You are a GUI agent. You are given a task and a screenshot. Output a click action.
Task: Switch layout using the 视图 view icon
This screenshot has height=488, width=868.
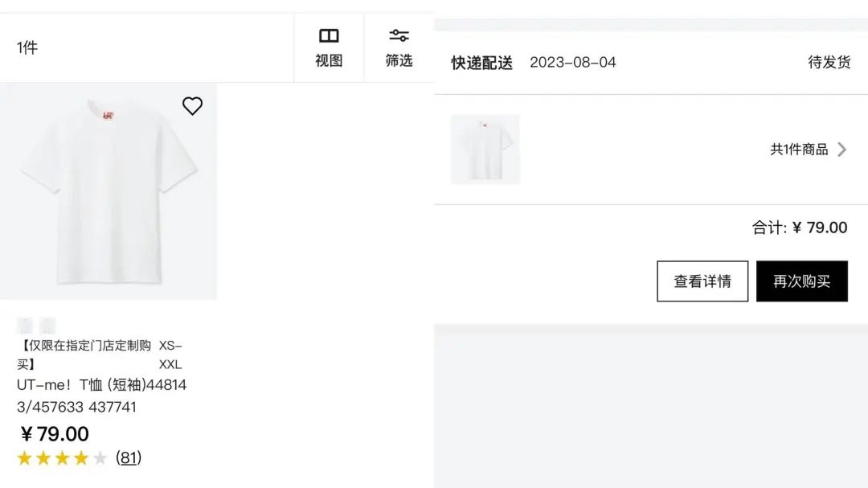[329, 48]
